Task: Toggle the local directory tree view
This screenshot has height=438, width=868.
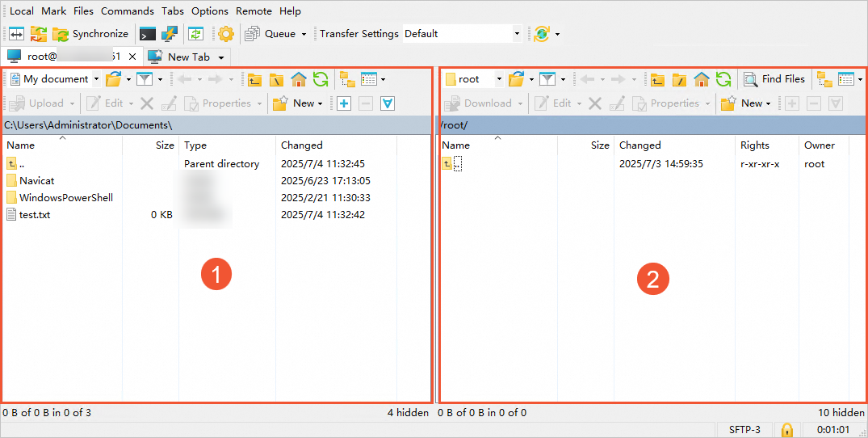Action: point(347,79)
